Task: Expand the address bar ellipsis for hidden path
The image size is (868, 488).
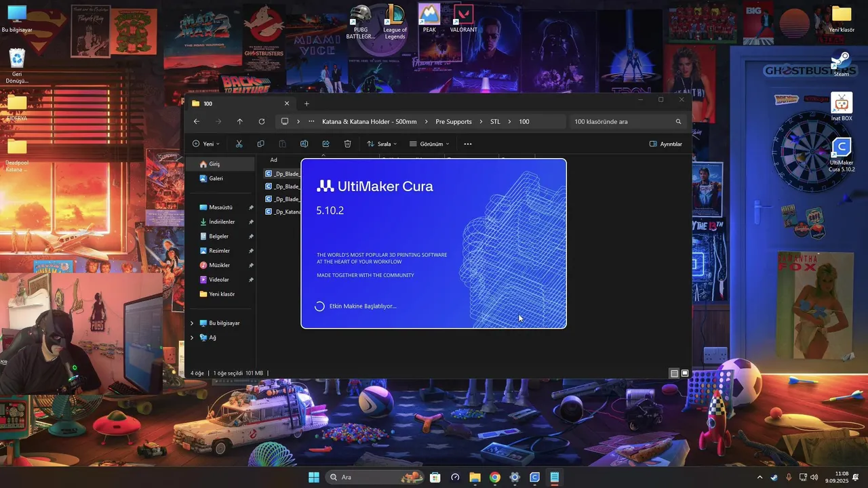Action: (x=311, y=121)
